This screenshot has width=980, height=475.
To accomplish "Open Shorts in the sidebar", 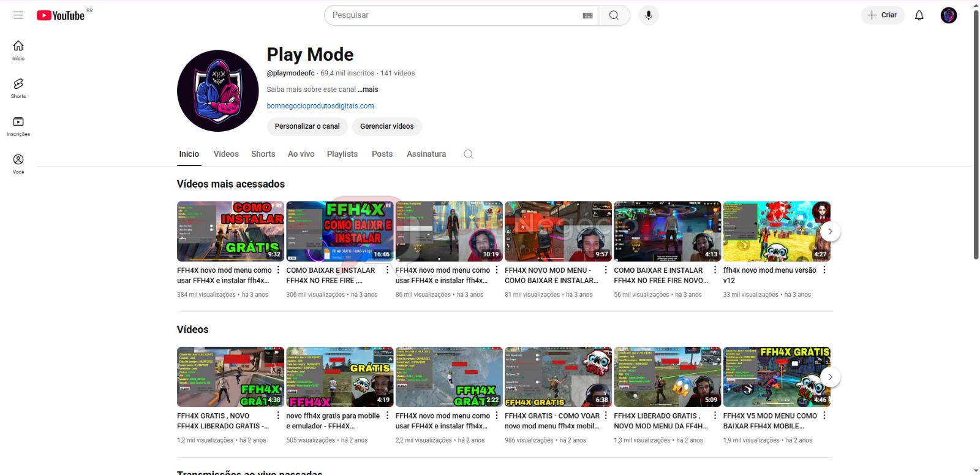I will point(18,88).
